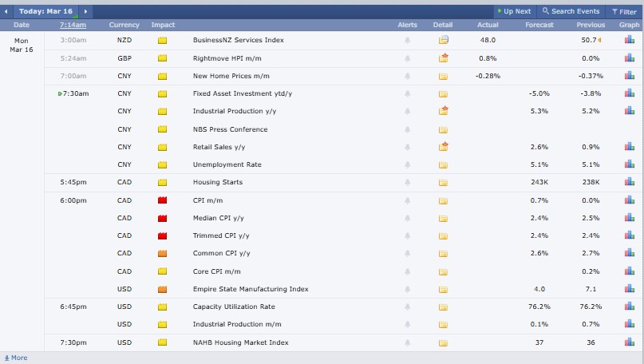Show graph for Capacity Utilization Rate
This screenshot has height=364, width=644.
point(629,307)
